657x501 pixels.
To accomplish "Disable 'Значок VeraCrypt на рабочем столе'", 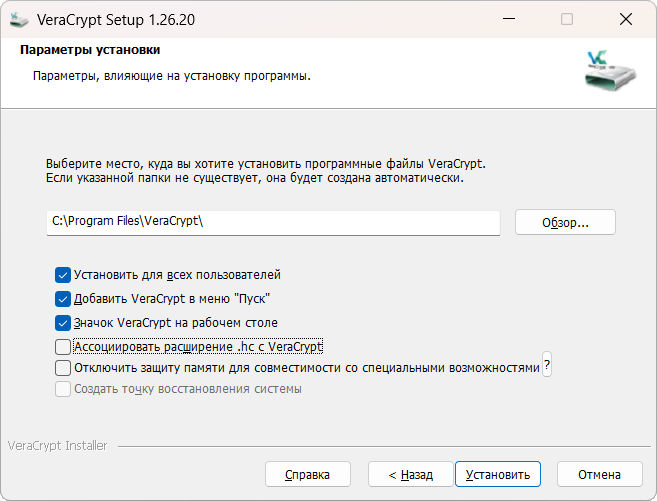I will pos(63,323).
